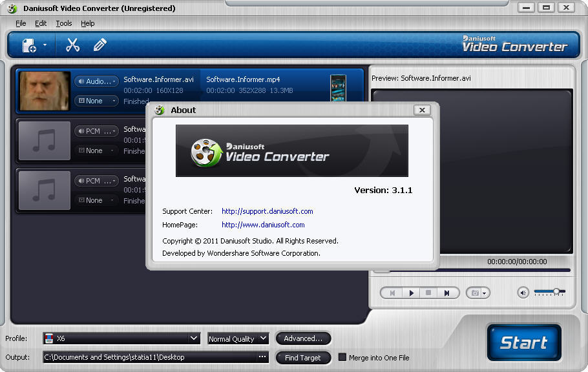Click the Software.Informer.mp4 output name
This screenshot has height=372, width=588.
point(243,79)
